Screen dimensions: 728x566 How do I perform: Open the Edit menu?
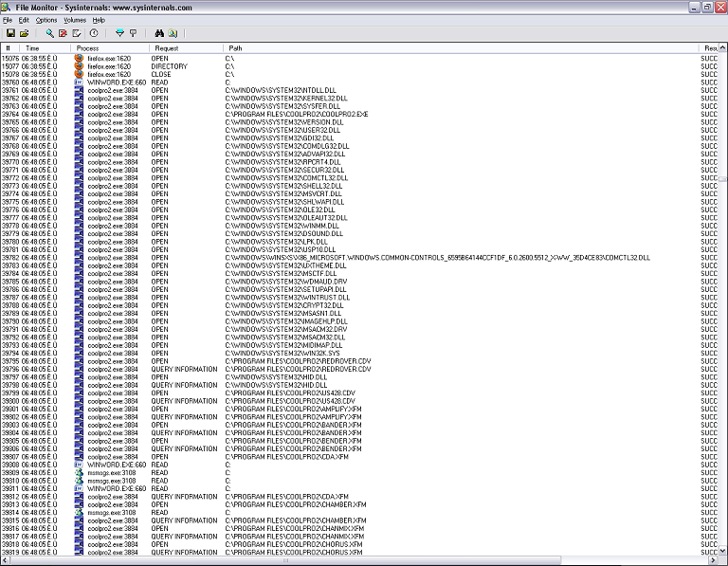(24, 20)
